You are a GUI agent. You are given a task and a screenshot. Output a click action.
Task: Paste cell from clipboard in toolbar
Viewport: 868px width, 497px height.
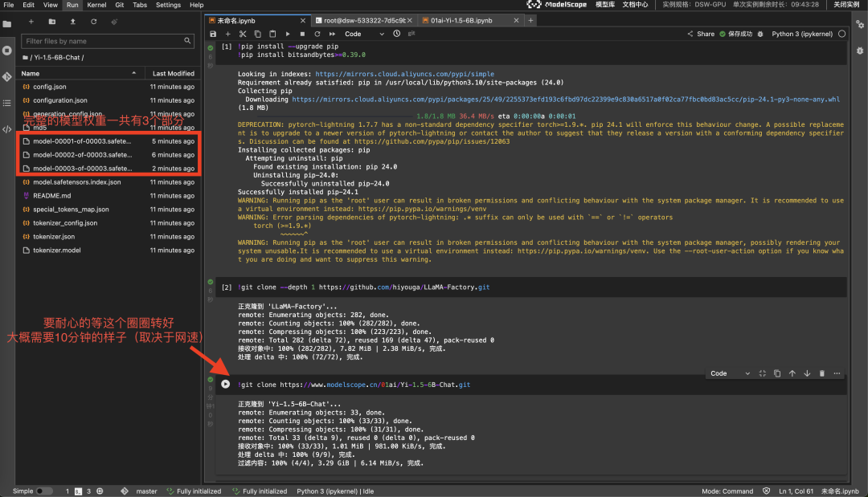click(272, 34)
